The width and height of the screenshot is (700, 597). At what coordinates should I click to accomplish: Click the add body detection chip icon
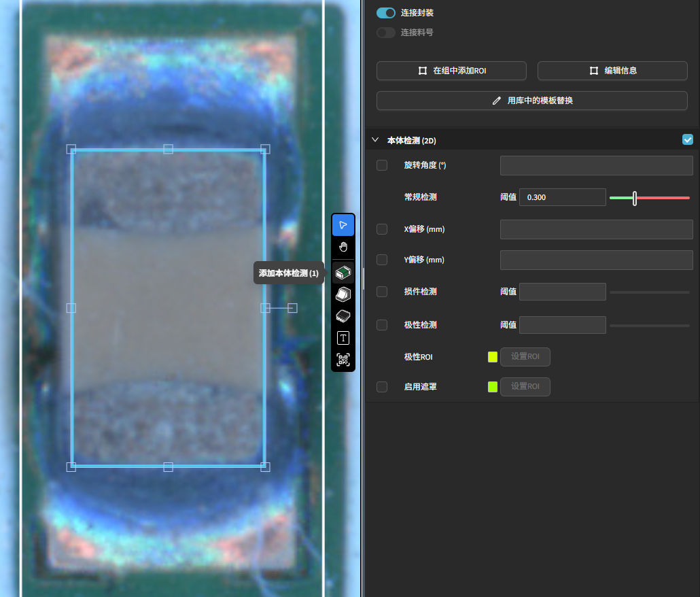coord(343,273)
